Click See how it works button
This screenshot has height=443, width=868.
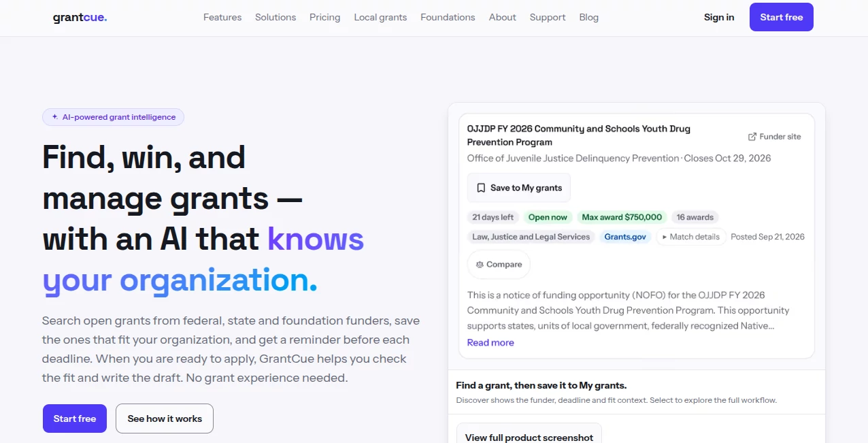165,419
